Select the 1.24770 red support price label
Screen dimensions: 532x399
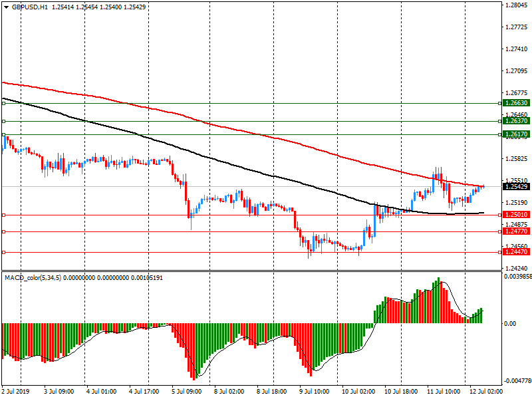pos(516,231)
